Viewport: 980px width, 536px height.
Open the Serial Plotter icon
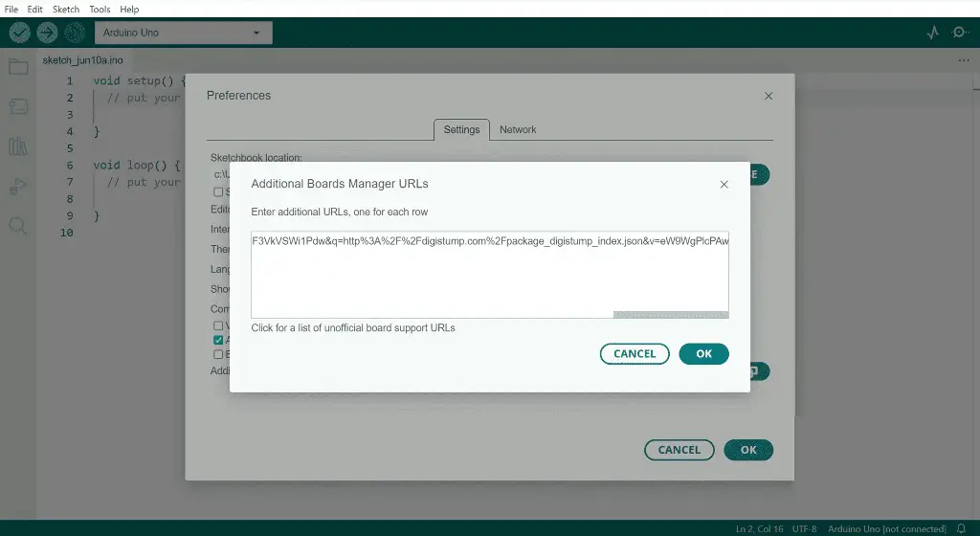(x=932, y=33)
